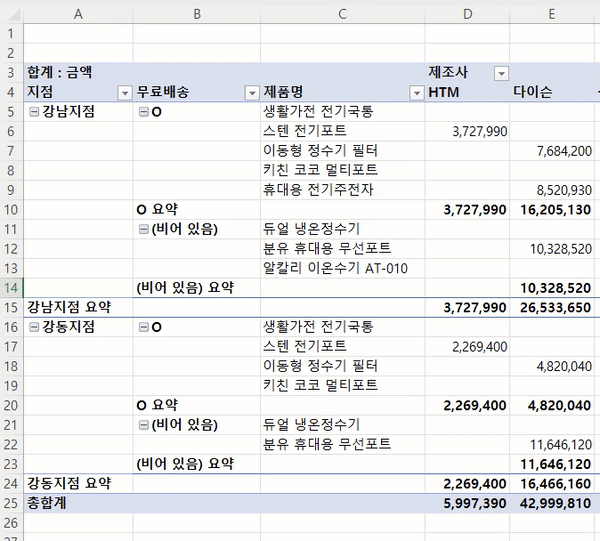
Task: Select 키친 코코 멀티포트 in row 19
Action: pos(342,386)
